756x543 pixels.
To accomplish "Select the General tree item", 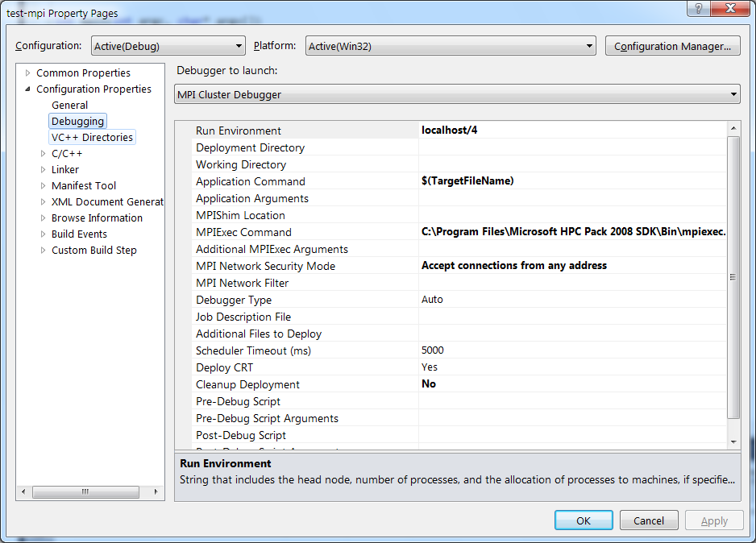I will click(x=70, y=105).
